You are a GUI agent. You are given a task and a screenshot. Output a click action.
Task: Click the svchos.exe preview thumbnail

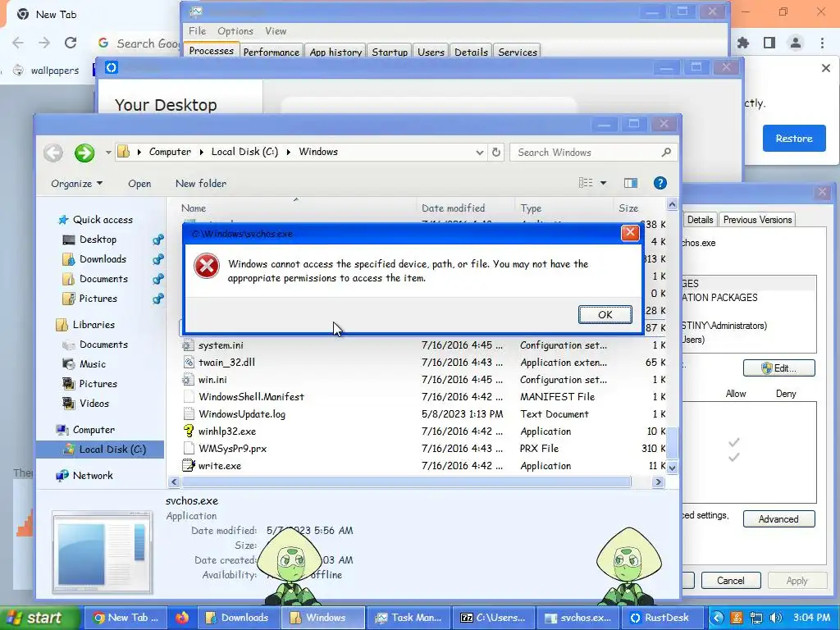pyautogui.click(x=102, y=552)
